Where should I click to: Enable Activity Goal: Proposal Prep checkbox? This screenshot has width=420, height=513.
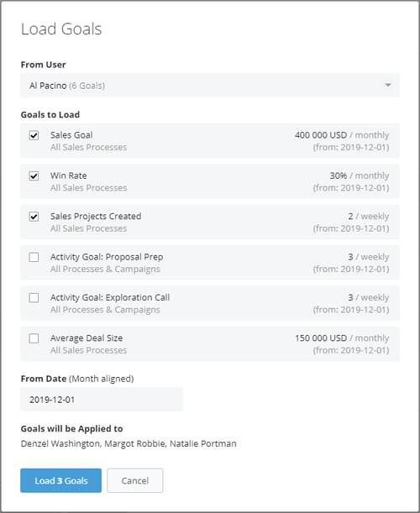34,257
